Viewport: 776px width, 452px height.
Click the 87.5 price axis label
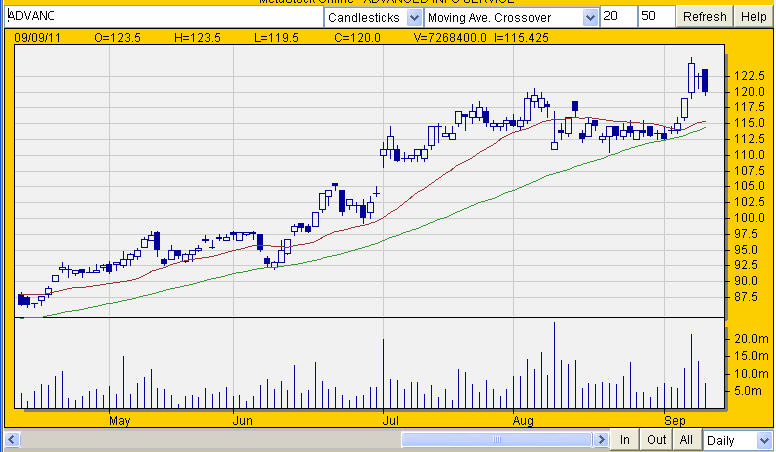tap(746, 297)
